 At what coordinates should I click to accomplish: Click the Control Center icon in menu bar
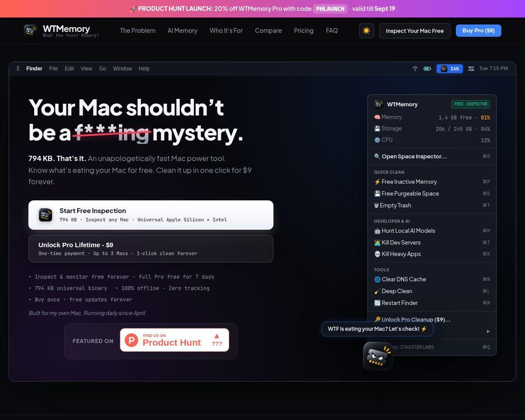471,69
